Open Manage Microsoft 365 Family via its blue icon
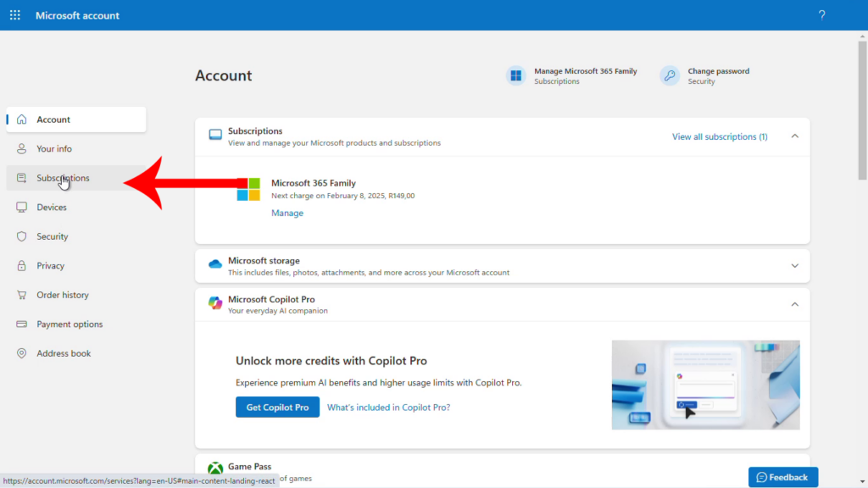The width and height of the screenshot is (868, 488). (515, 75)
